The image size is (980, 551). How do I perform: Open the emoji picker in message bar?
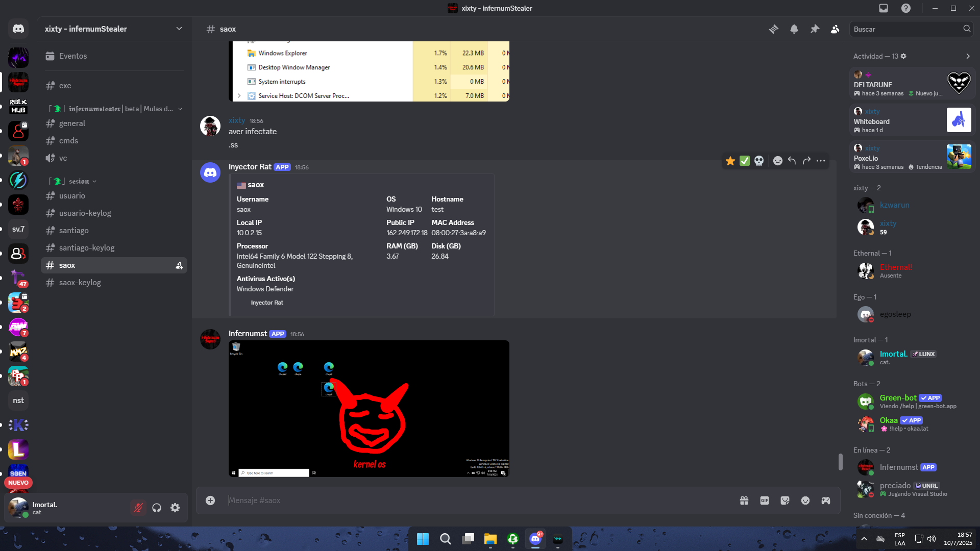click(x=805, y=500)
